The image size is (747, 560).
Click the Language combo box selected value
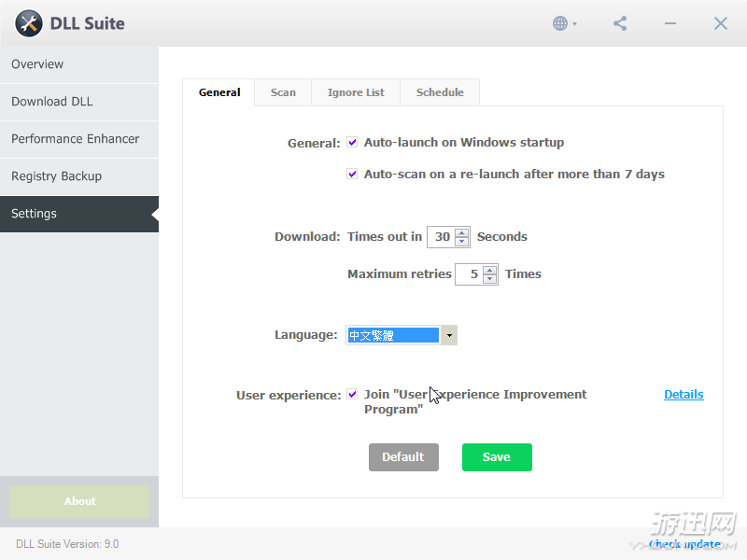393,335
